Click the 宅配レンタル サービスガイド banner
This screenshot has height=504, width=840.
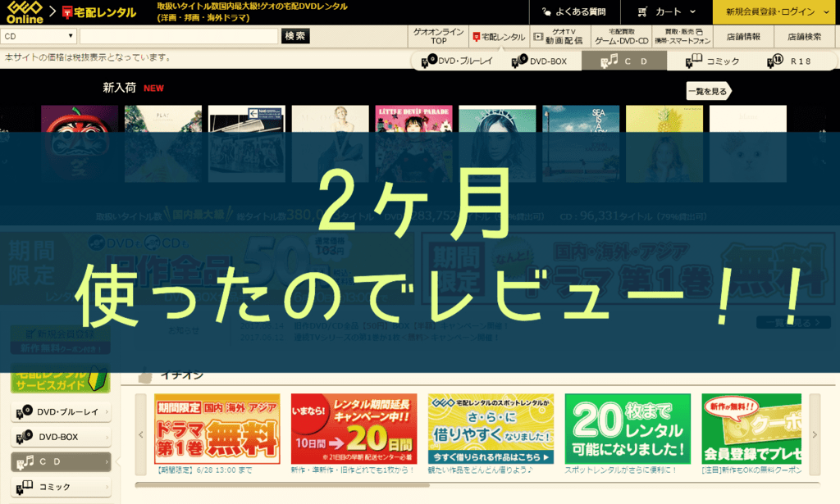pos(60,381)
